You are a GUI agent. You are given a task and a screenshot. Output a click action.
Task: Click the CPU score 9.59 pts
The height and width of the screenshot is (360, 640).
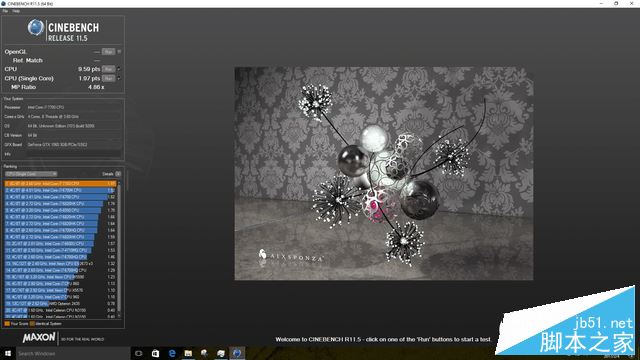[x=89, y=69]
